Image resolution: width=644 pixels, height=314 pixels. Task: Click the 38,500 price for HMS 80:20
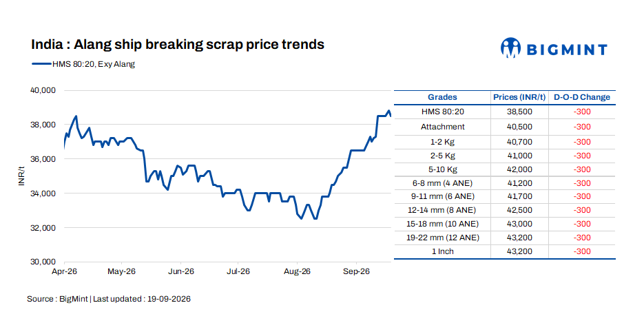[x=519, y=112]
